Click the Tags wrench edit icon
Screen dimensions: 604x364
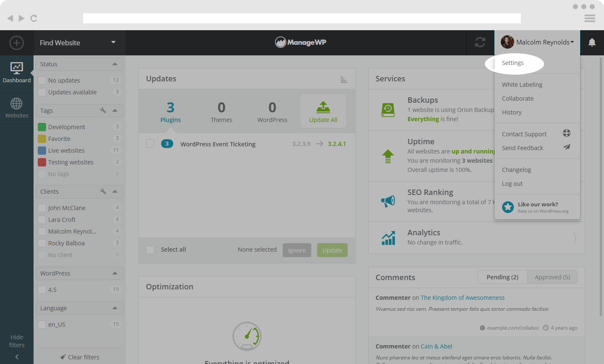103,110
